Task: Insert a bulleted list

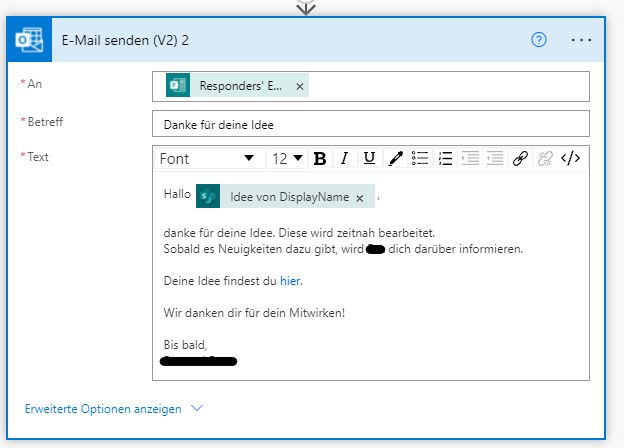Action: (421, 158)
